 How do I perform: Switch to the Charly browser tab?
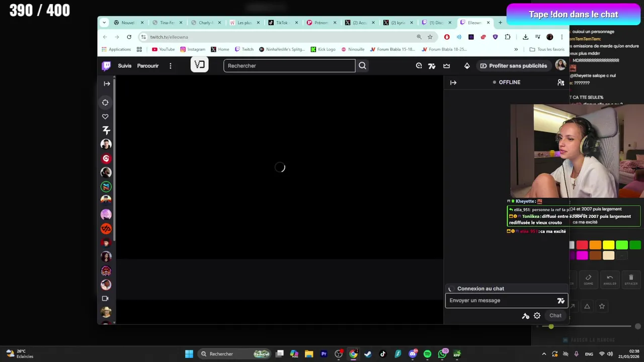(205, 23)
